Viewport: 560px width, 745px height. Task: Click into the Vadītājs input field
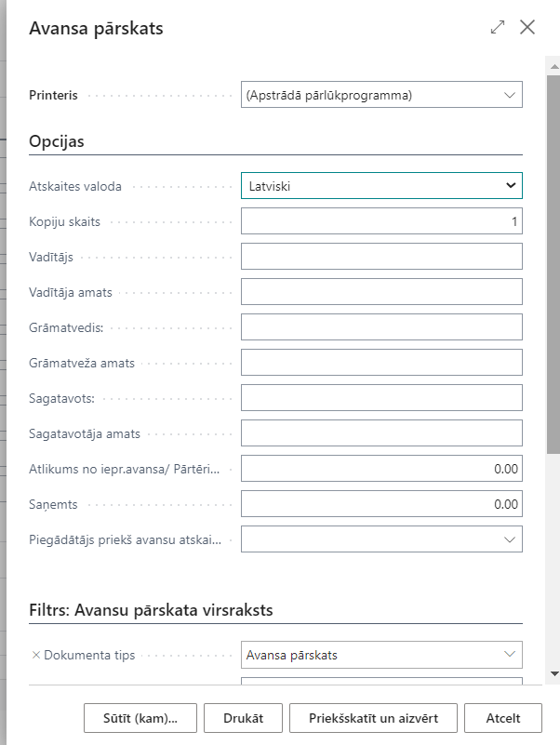(x=381, y=257)
